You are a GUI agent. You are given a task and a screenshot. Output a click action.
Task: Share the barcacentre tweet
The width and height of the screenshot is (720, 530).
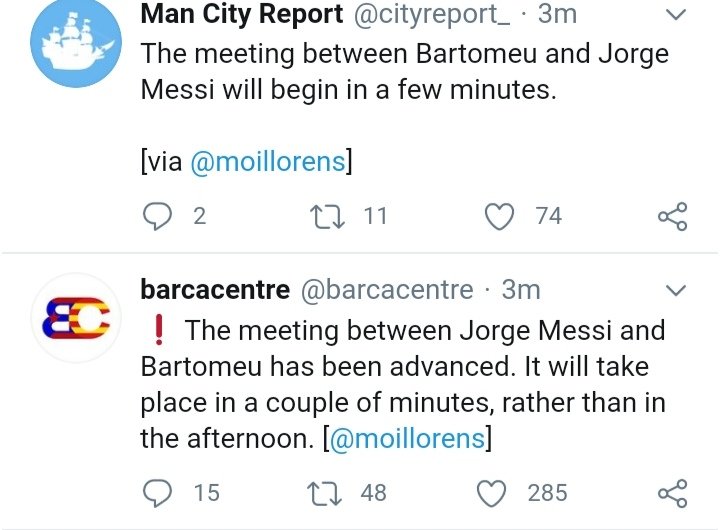pos(673,493)
